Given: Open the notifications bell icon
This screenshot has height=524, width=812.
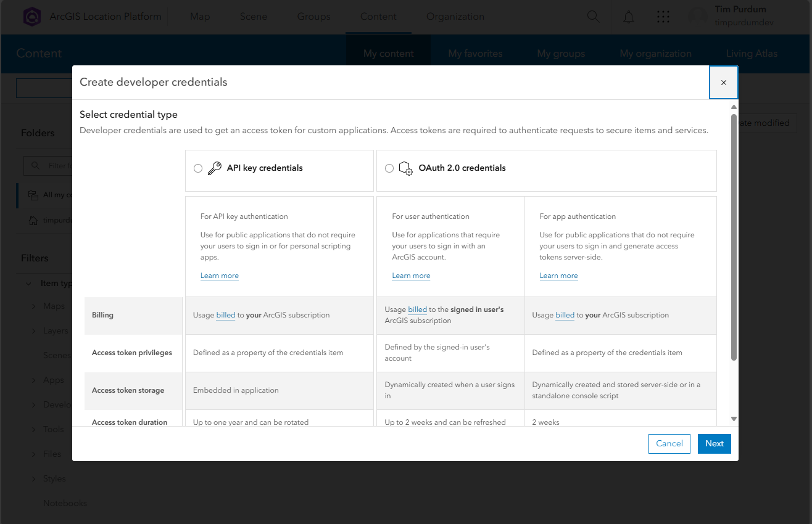Looking at the screenshot, I should (x=629, y=17).
